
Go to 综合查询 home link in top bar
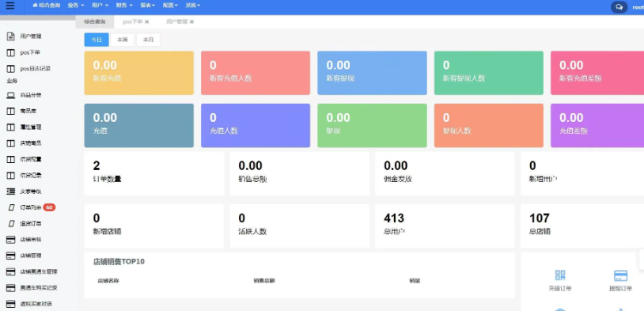(46, 6)
